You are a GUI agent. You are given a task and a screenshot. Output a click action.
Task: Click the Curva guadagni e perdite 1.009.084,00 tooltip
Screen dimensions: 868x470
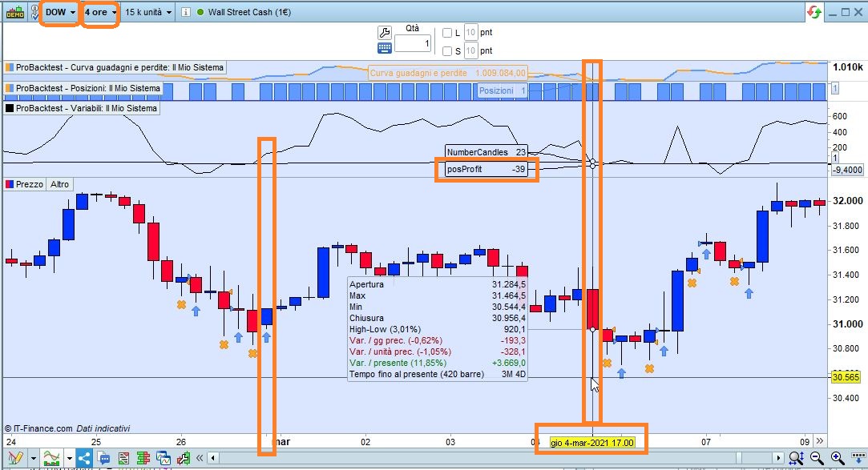[447, 73]
